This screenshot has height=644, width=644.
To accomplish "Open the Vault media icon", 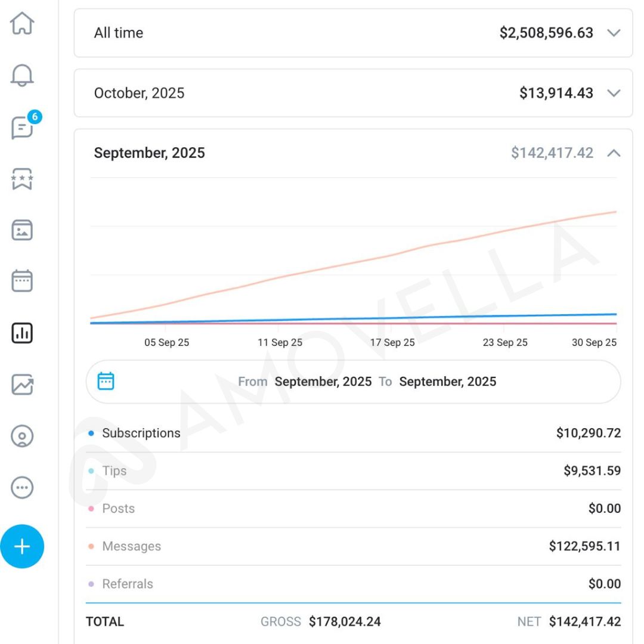I will (x=22, y=230).
